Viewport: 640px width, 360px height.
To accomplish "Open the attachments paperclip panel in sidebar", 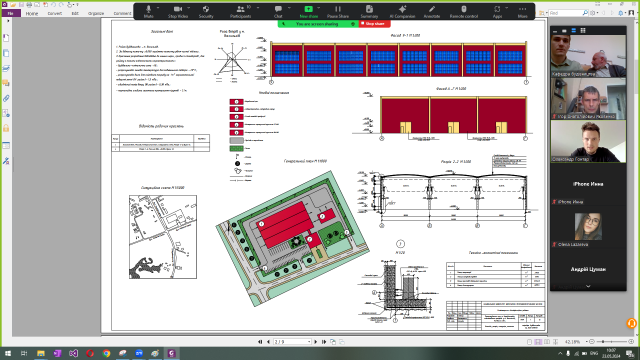I will tap(6, 98).
